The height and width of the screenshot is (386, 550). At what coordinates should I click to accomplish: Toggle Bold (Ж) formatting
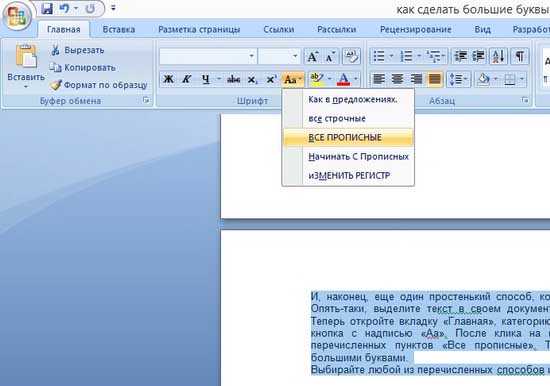[x=169, y=79]
